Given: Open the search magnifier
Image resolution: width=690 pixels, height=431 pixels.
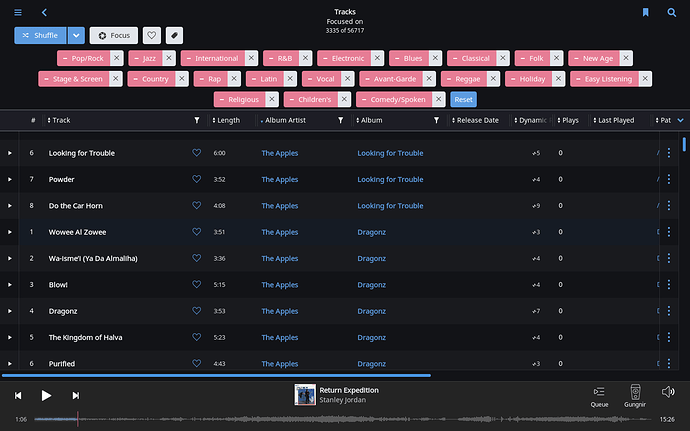Looking at the screenshot, I should coord(672,12).
